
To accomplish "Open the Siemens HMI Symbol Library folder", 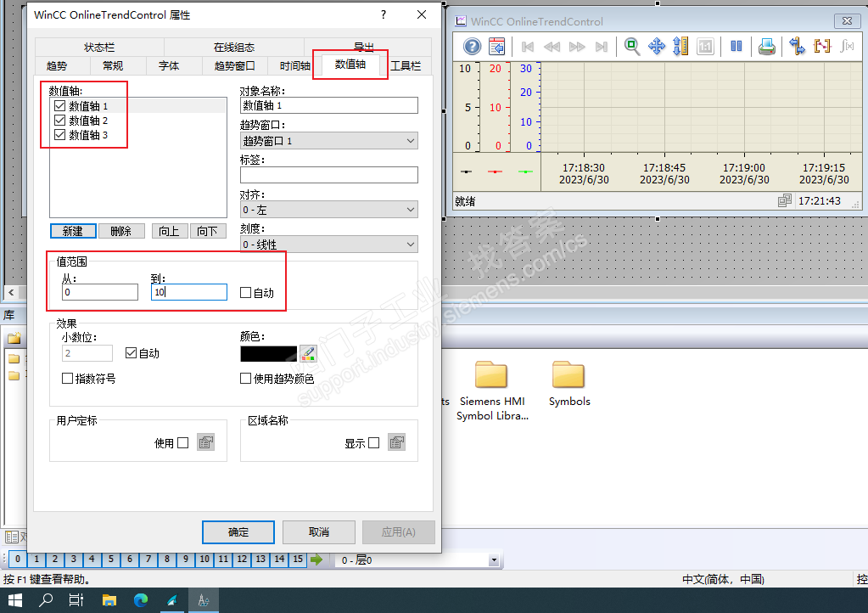I will [x=491, y=391].
